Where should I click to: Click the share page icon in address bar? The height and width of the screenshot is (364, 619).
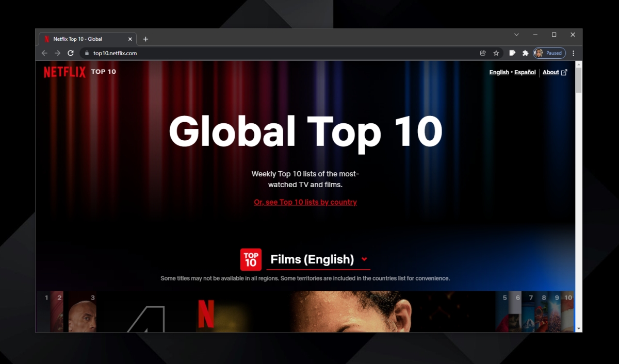coord(483,53)
